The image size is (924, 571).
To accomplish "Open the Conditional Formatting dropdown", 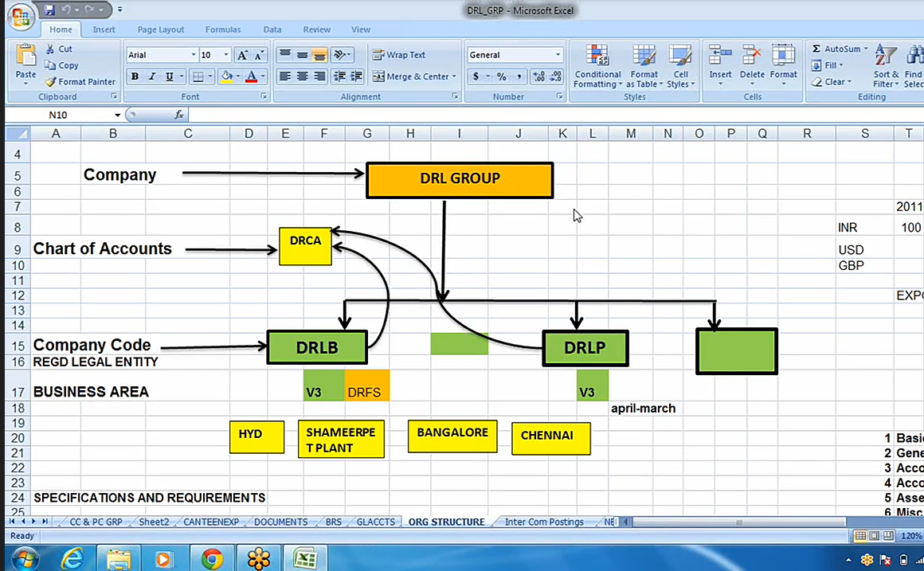I will point(597,67).
